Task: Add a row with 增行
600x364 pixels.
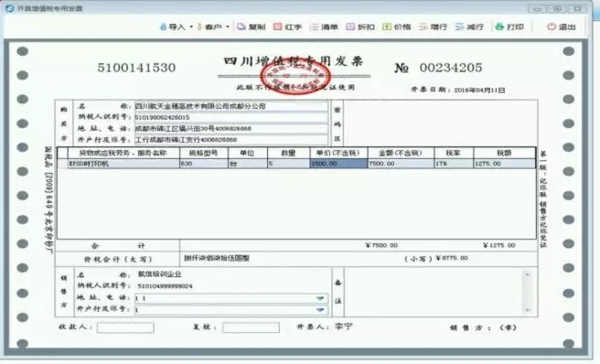Action: (x=433, y=27)
